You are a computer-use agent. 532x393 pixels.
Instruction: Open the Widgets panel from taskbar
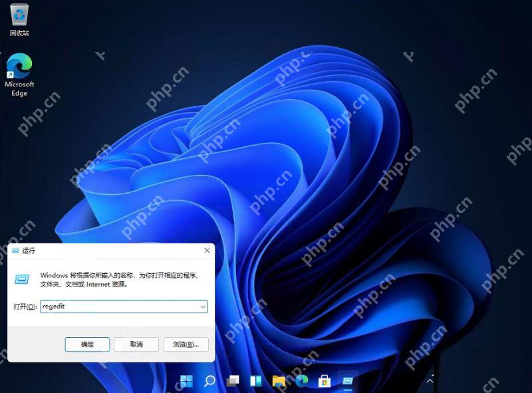tap(256, 381)
